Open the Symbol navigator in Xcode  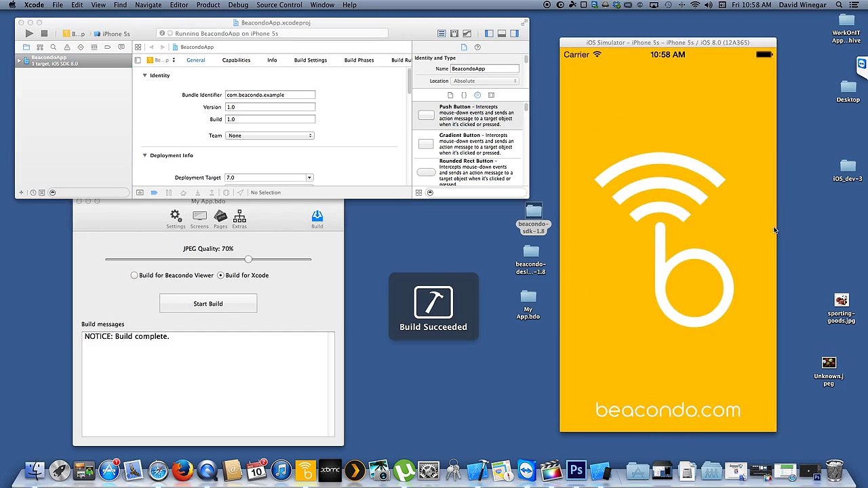(40, 47)
